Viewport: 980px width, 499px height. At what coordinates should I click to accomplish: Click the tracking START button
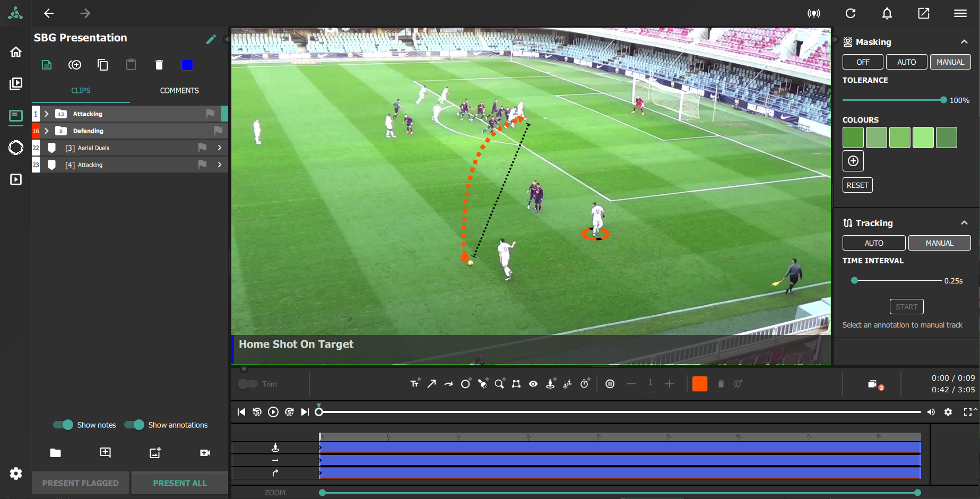pyautogui.click(x=906, y=307)
